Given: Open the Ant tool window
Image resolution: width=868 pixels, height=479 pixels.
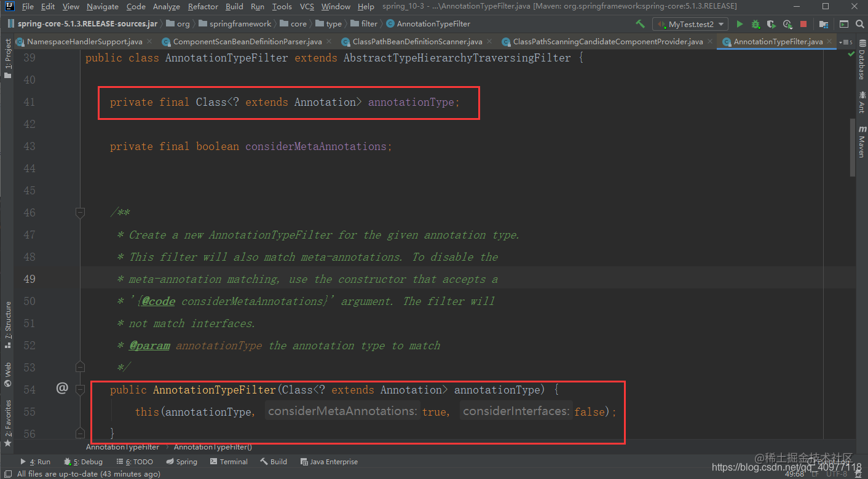Looking at the screenshot, I should click(861, 102).
